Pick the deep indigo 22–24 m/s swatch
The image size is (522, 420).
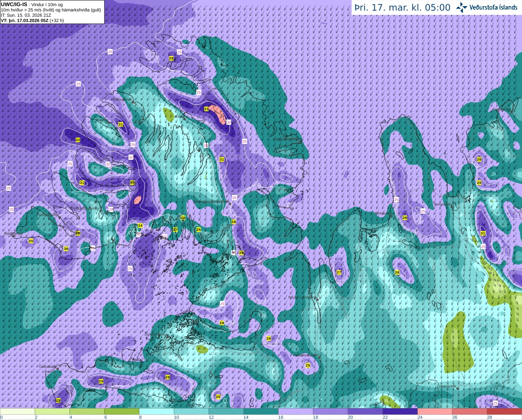(400, 411)
